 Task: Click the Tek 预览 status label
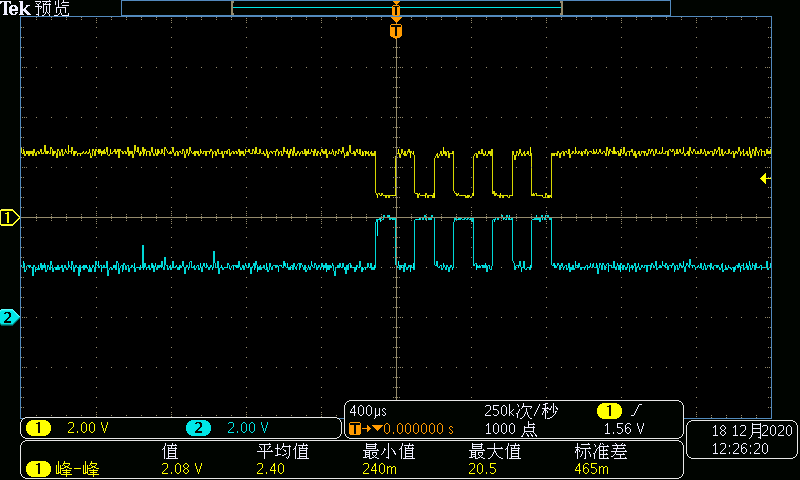point(35,8)
